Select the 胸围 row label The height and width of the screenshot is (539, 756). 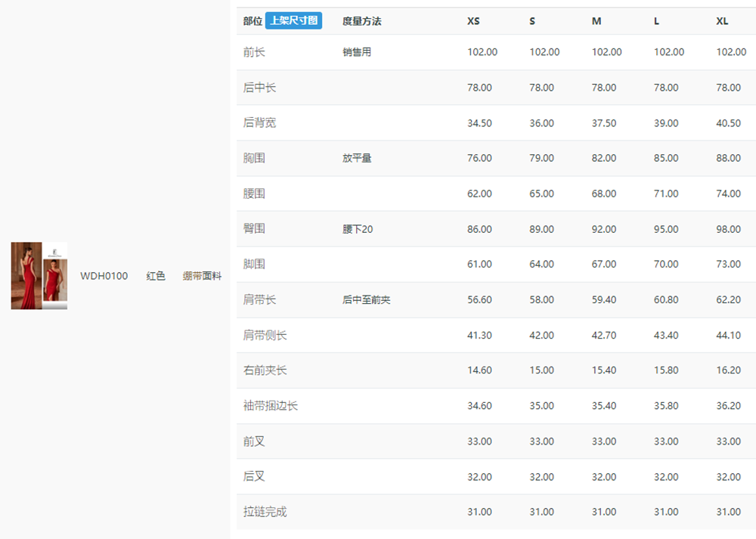[254, 158]
